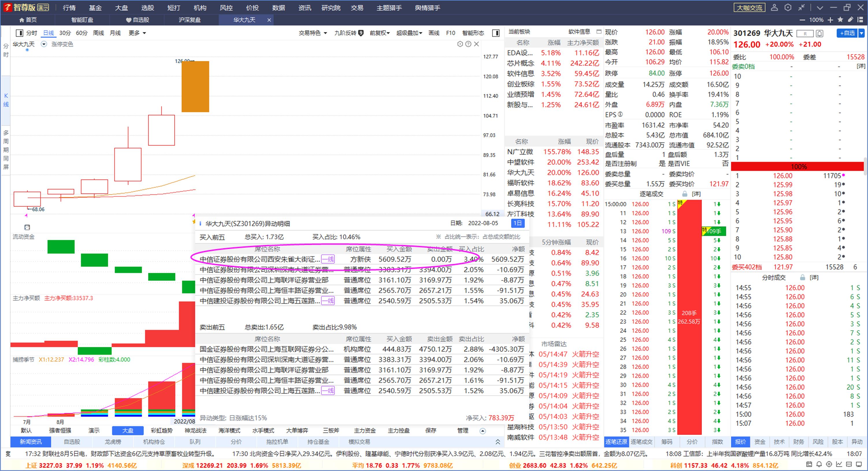The image size is (868, 471).
Task: Set a price alert with the bell icon
Action: (x=819, y=33)
